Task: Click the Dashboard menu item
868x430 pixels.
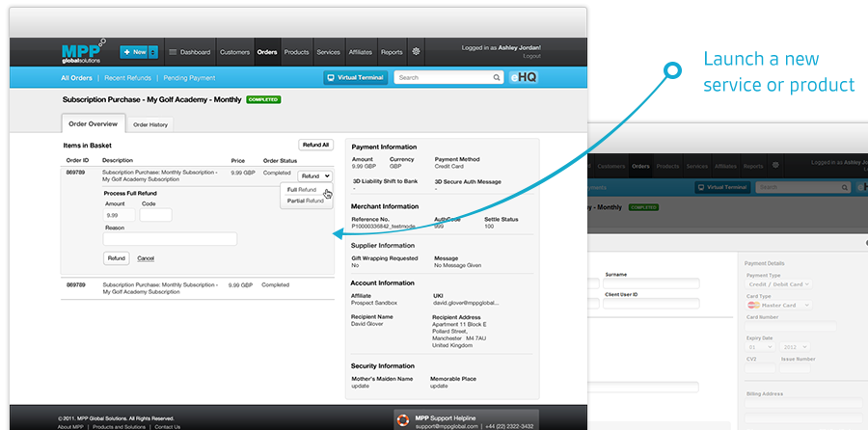Action: pyautogui.click(x=189, y=51)
